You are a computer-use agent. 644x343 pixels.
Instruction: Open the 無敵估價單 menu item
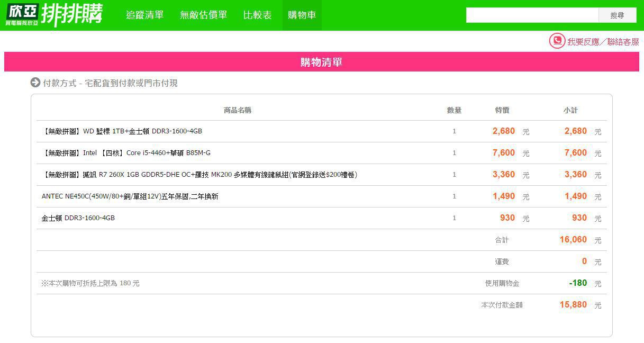pyautogui.click(x=204, y=15)
